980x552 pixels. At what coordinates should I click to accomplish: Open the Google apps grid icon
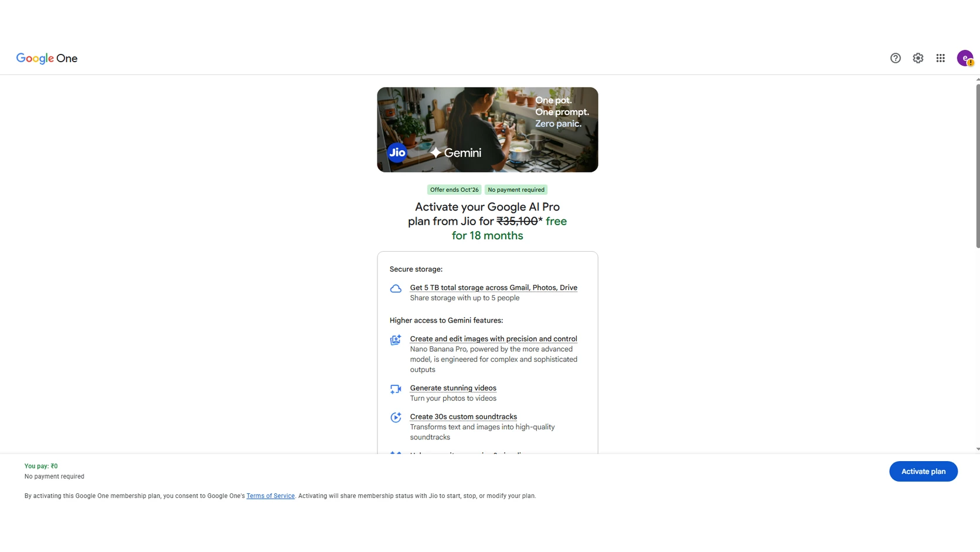(x=940, y=58)
